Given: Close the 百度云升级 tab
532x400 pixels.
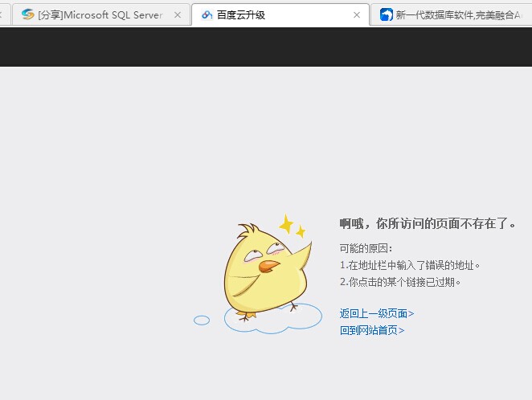Looking at the screenshot, I should coord(357,14).
